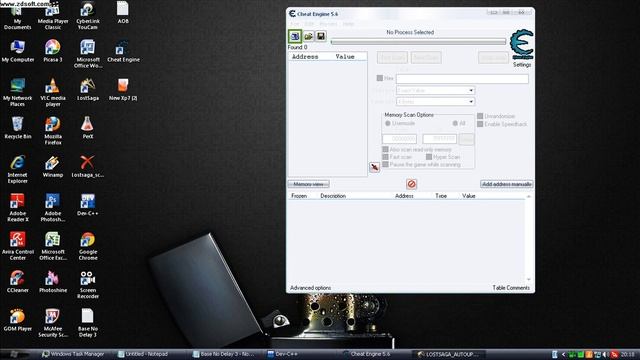
Task: Open Screen Recorder desktop icon
Action: [x=88, y=284]
